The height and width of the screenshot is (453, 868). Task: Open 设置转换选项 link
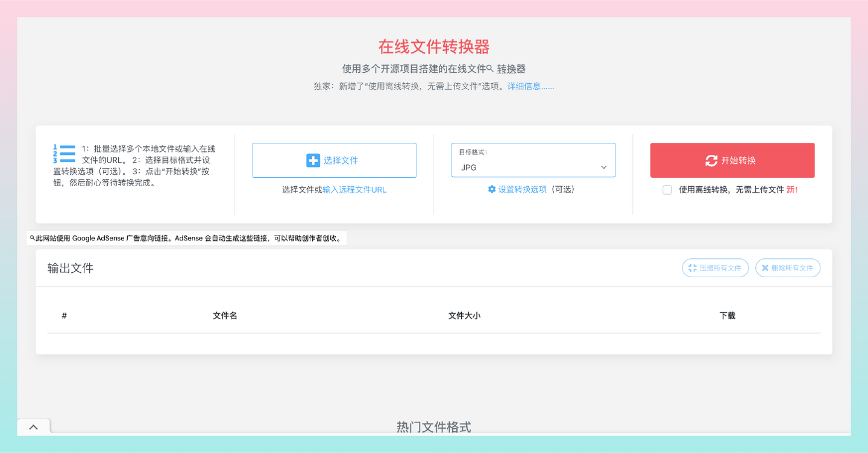click(522, 189)
